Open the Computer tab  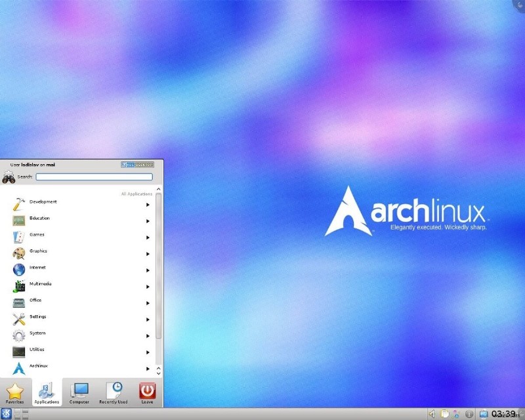80,392
